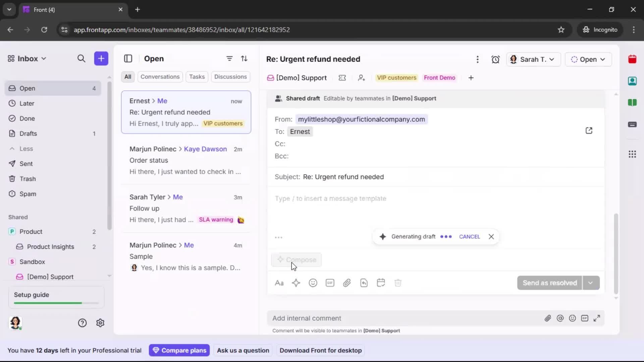Toggle the filter icon in the Open list
This screenshot has width=644, height=362.
coord(229,58)
